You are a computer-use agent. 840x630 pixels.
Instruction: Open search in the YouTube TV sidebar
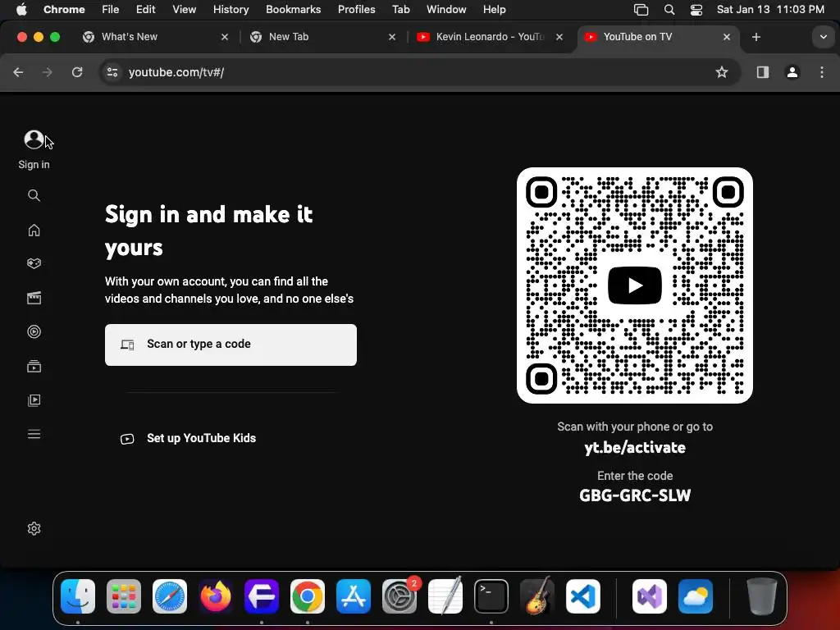34,195
